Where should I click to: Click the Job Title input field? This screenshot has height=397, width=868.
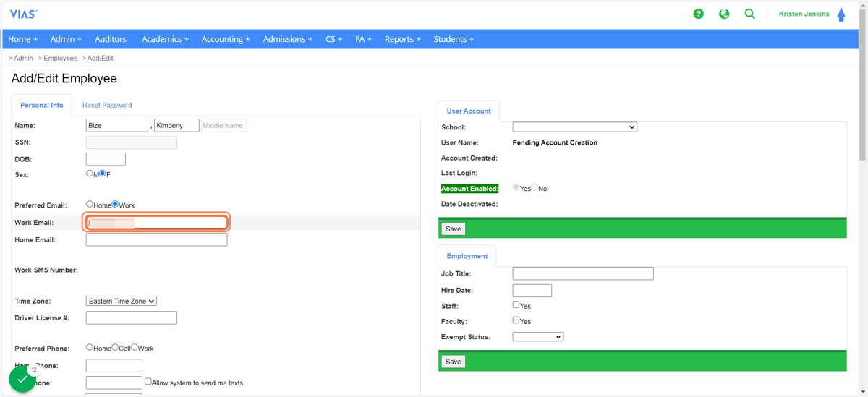click(583, 273)
